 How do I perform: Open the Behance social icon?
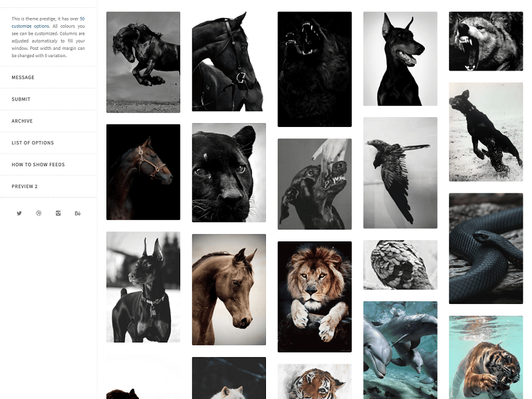click(78, 213)
